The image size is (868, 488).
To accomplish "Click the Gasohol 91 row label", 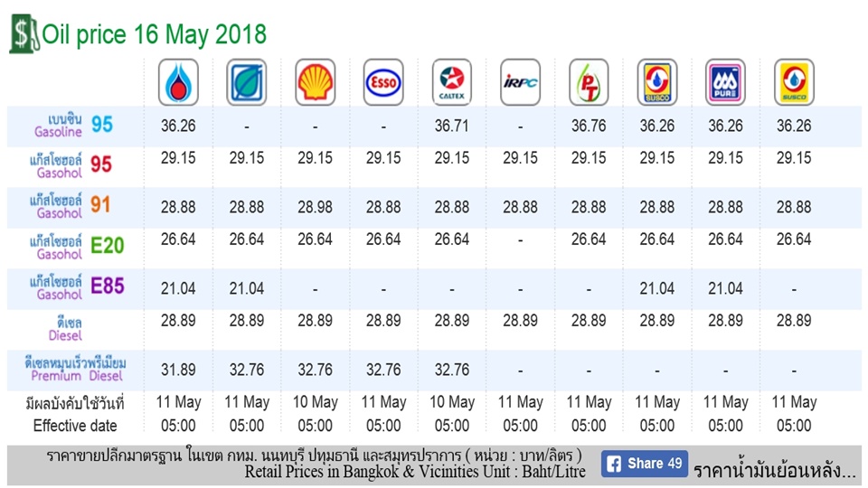I will [71, 206].
